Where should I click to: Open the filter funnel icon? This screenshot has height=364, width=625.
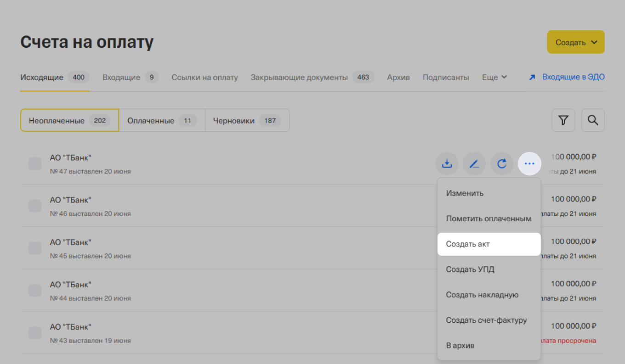(x=563, y=120)
